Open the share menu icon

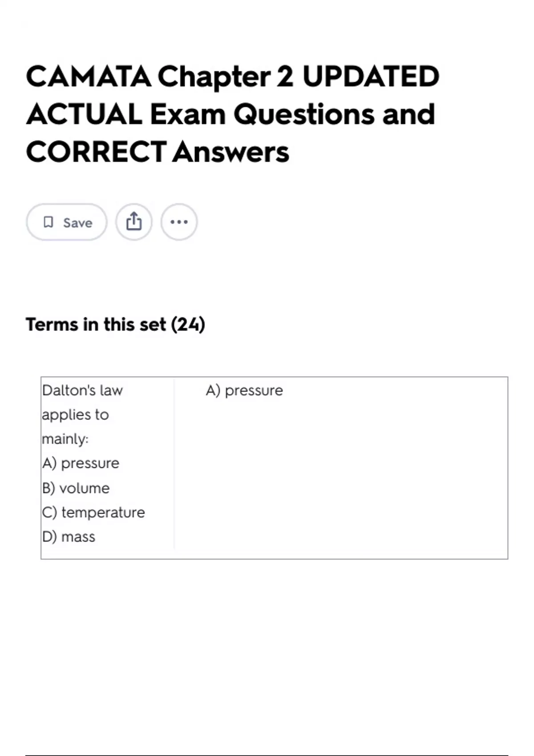click(x=134, y=222)
